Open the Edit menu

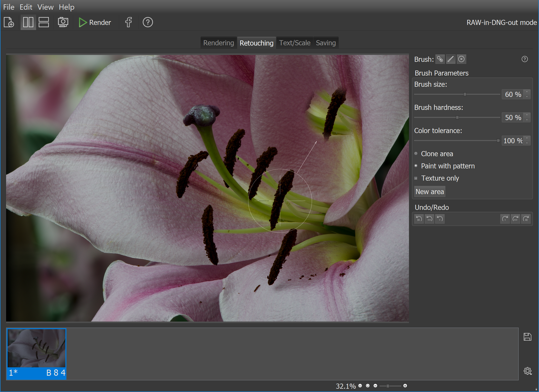(26, 7)
